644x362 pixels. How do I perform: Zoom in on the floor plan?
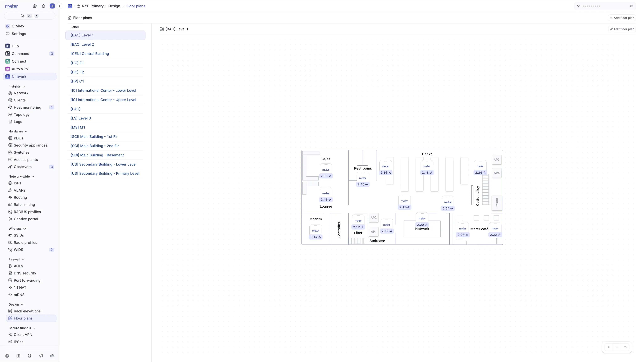tap(609, 347)
